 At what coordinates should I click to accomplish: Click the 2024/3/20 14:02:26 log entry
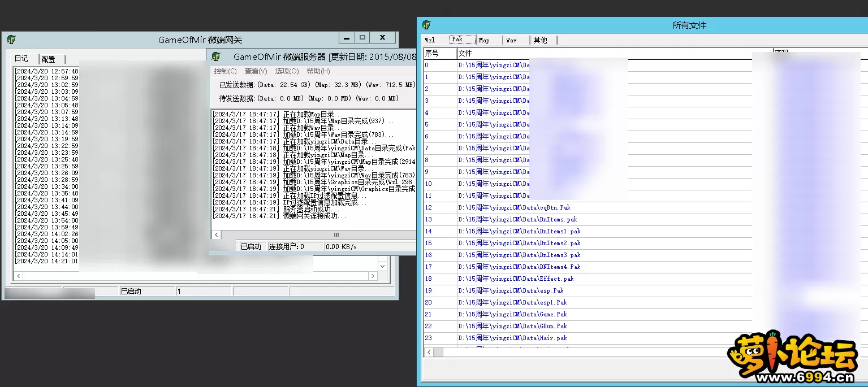[46, 234]
